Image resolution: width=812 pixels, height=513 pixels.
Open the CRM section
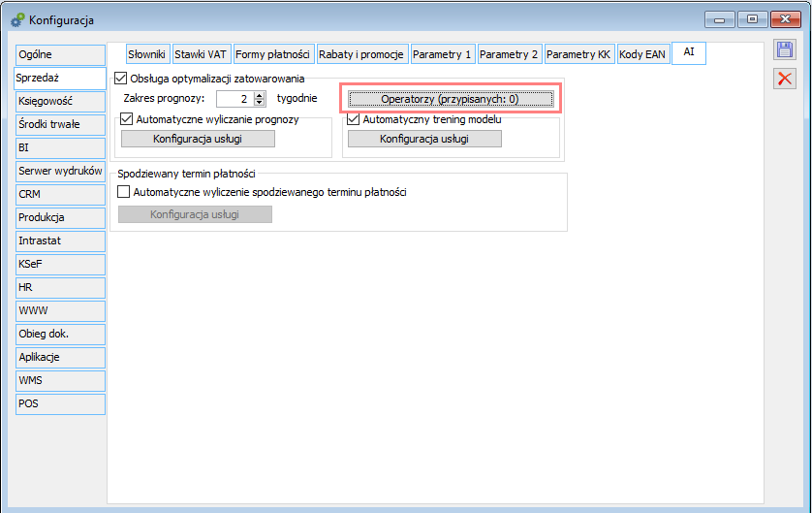click(x=61, y=195)
